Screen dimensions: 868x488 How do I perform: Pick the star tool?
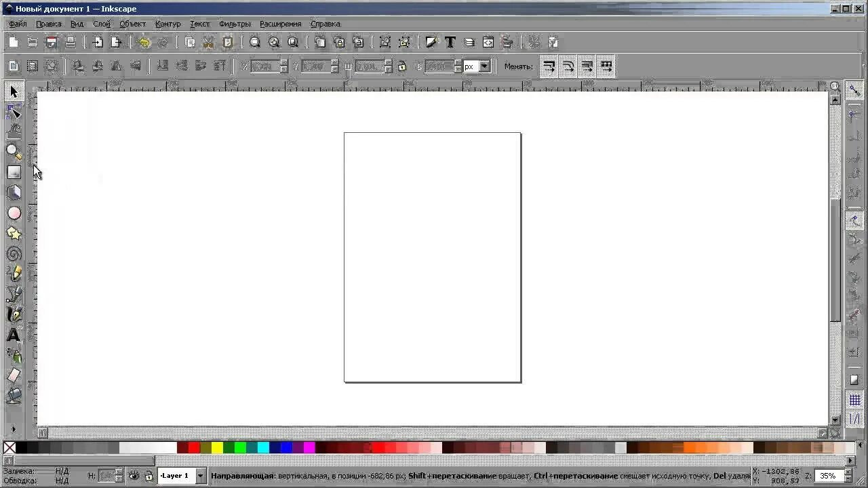pos(14,234)
